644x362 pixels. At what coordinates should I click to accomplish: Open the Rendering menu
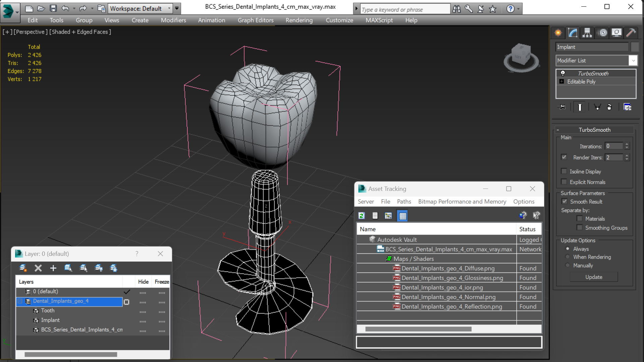coord(299,20)
